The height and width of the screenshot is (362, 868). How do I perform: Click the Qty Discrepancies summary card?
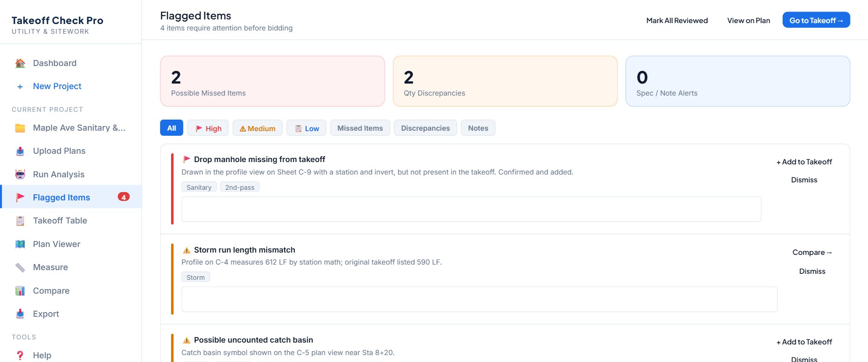pyautogui.click(x=505, y=81)
